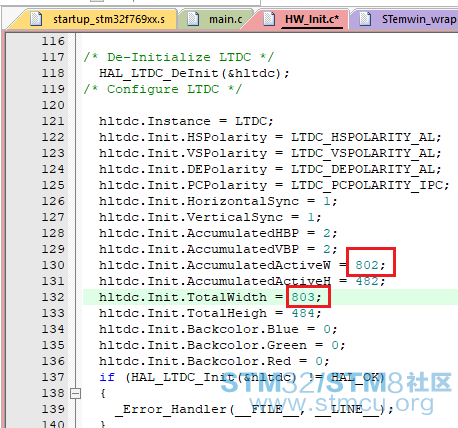
Task: Click the HAL_LTDC_DeInit(&hltdc) call
Action: [194, 73]
